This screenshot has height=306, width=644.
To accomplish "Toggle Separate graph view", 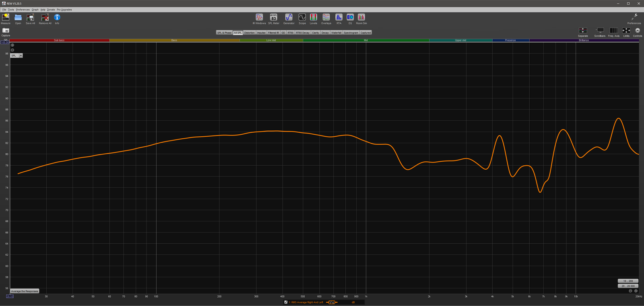I will pos(583,32).
